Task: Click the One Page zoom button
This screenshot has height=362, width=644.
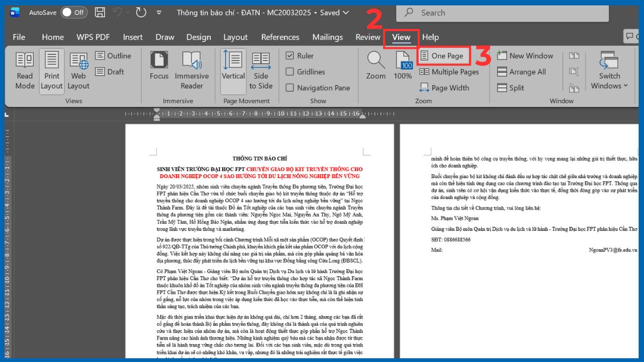Action: (x=442, y=55)
